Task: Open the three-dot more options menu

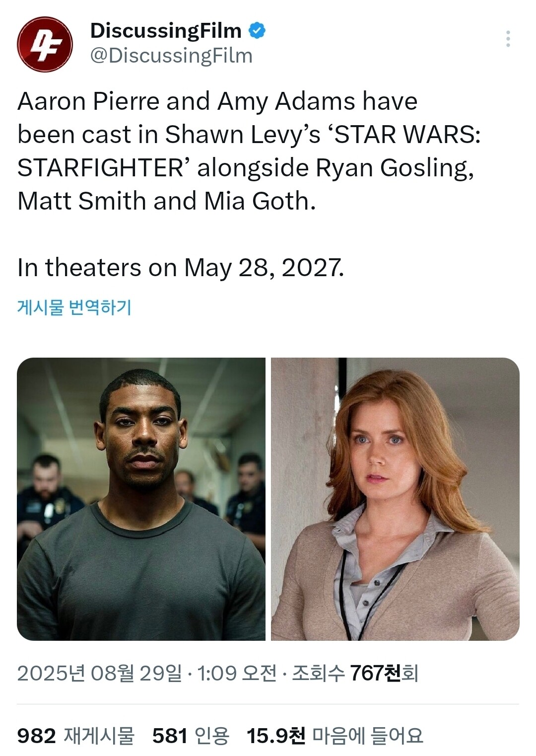Action: click(508, 39)
